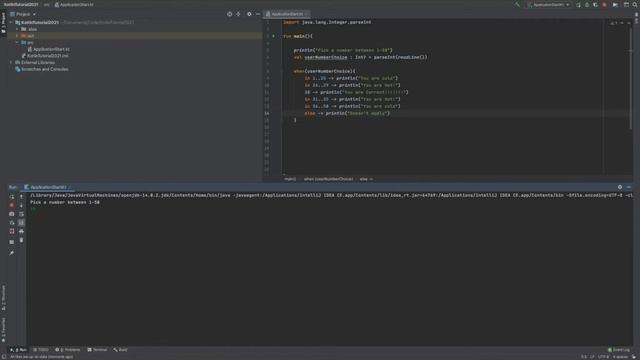This screenshot has height=360, width=640.
Task: Click the Print console output icon
Action: pos(22,231)
